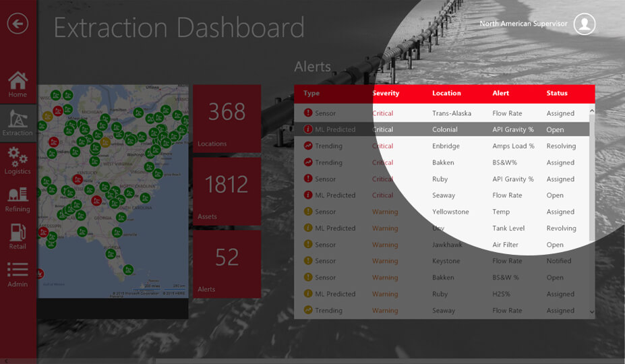Screen dimensions: 625x364
Task: Go to the Refining factory icon
Action: pyautogui.click(x=18, y=197)
